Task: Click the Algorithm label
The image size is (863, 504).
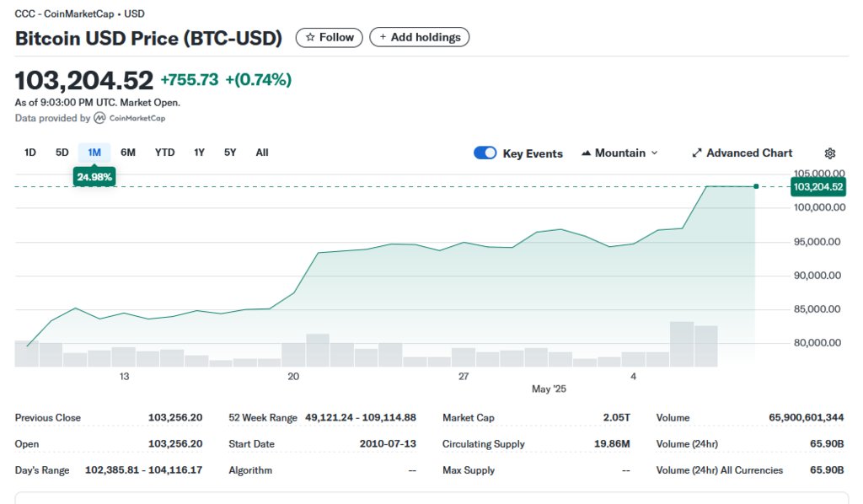Action: tap(250, 470)
